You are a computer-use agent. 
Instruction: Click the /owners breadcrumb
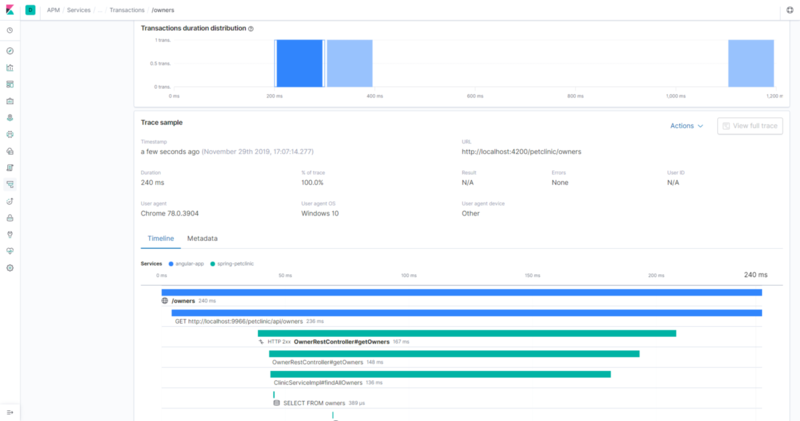coord(163,10)
